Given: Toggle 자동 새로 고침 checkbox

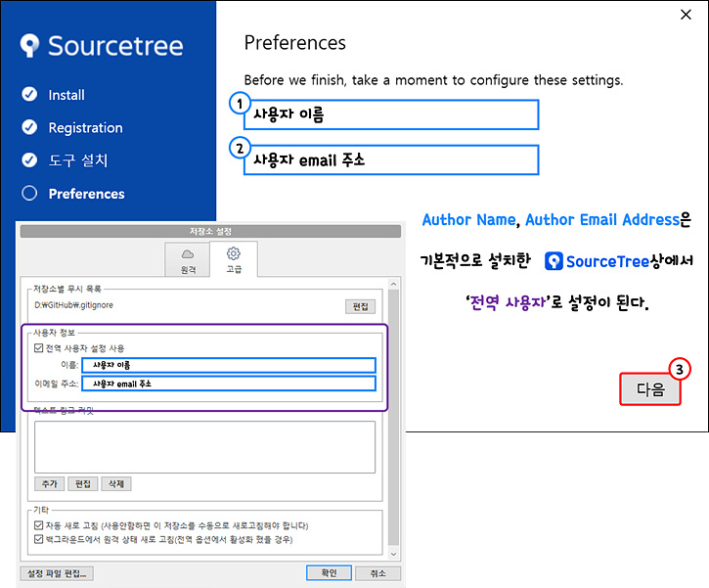Looking at the screenshot, I should (x=39, y=525).
